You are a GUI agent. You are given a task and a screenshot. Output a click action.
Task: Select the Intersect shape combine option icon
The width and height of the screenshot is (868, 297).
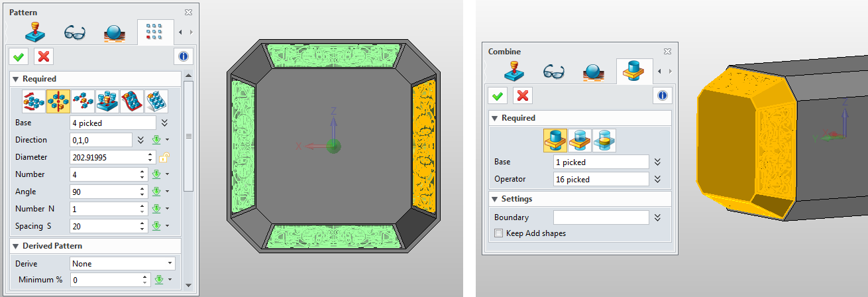(x=604, y=140)
